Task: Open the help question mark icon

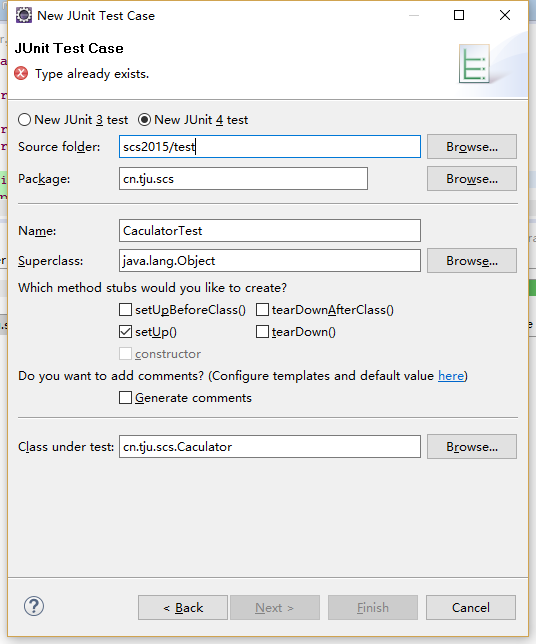Action: coord(34,606)
